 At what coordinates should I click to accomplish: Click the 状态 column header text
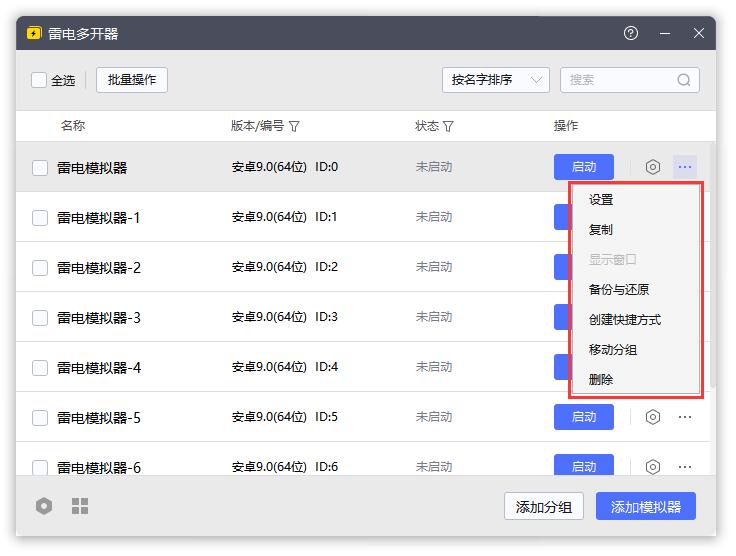pyautogui.click(x=427, y=126)
